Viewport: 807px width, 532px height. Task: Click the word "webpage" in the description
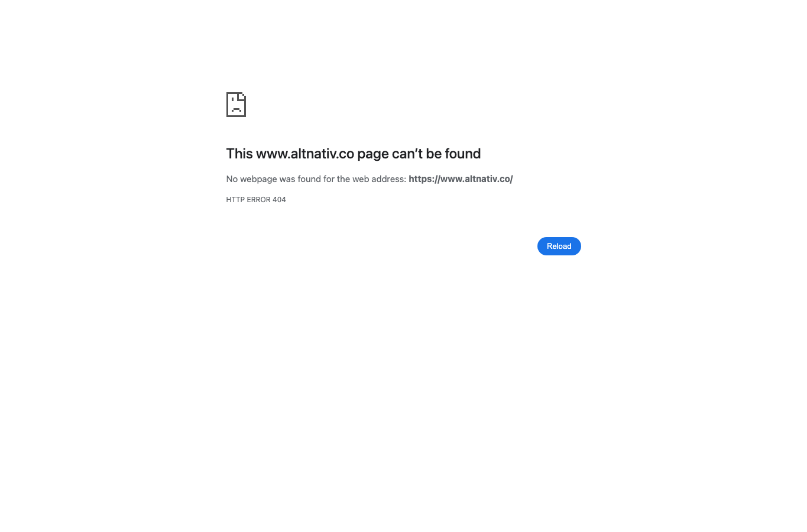click(258, 179)
